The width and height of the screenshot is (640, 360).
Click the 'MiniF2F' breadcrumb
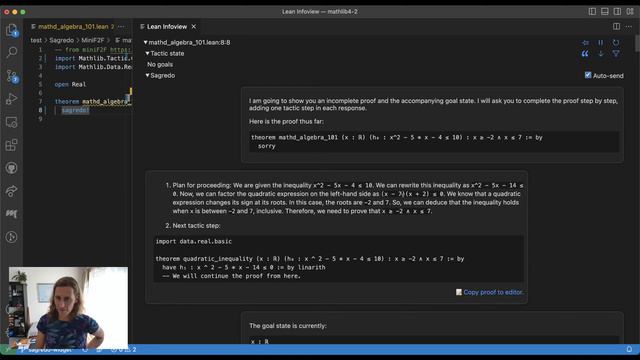pyautogui.click(x=92, y=40)
